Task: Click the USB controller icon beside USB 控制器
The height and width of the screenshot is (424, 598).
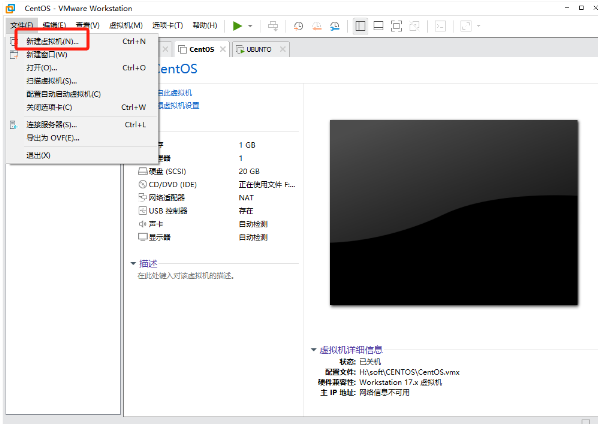Action: coord(142,210)
